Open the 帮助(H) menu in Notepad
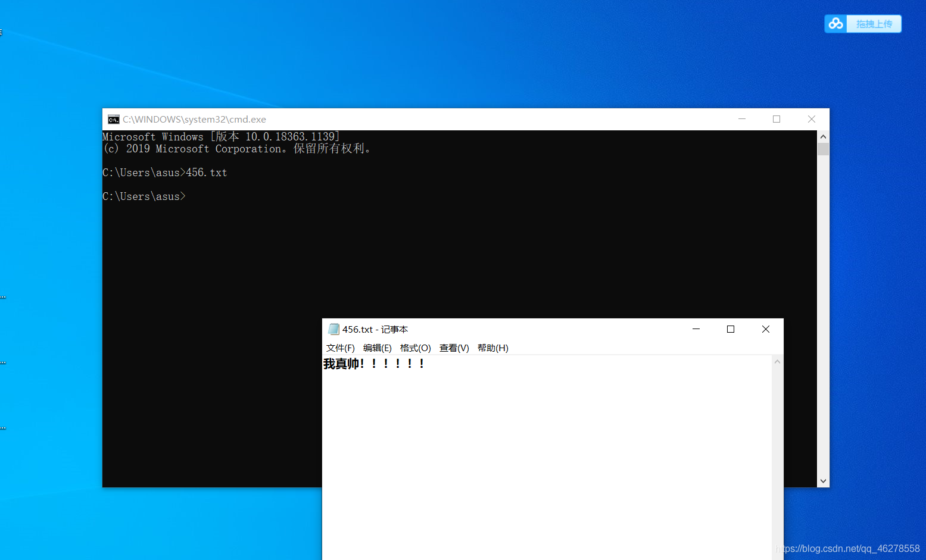The image size is (926, 560). coord(493,348)
